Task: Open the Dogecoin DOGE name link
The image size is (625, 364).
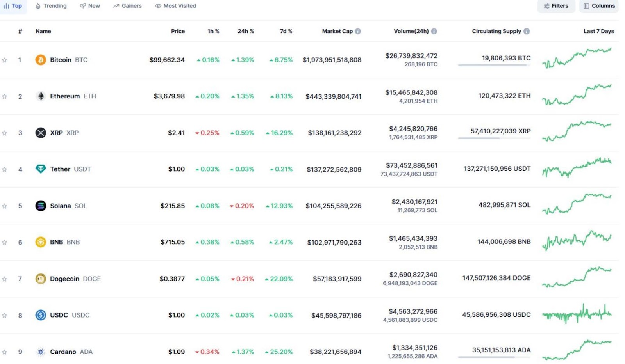Action: coord(75,279)
